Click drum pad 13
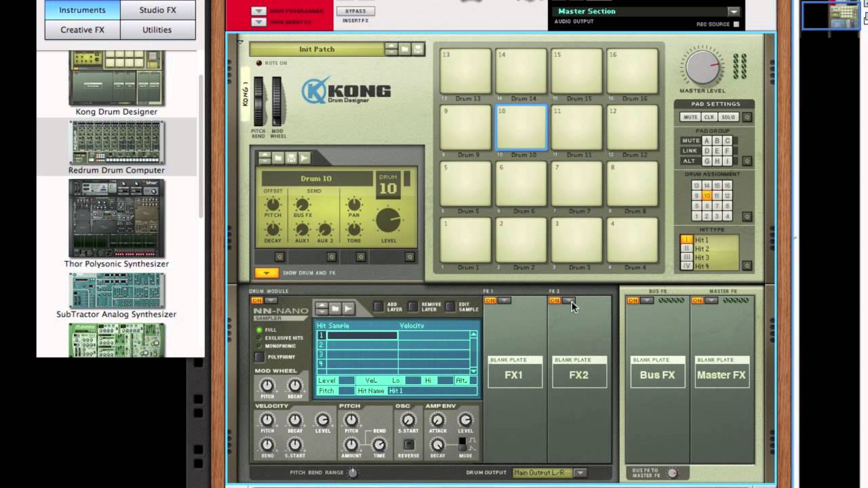 click(466, 70)
